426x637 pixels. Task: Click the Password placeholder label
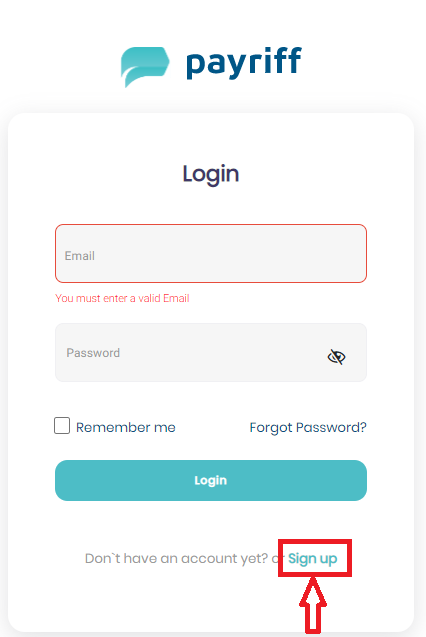[93, 353]
